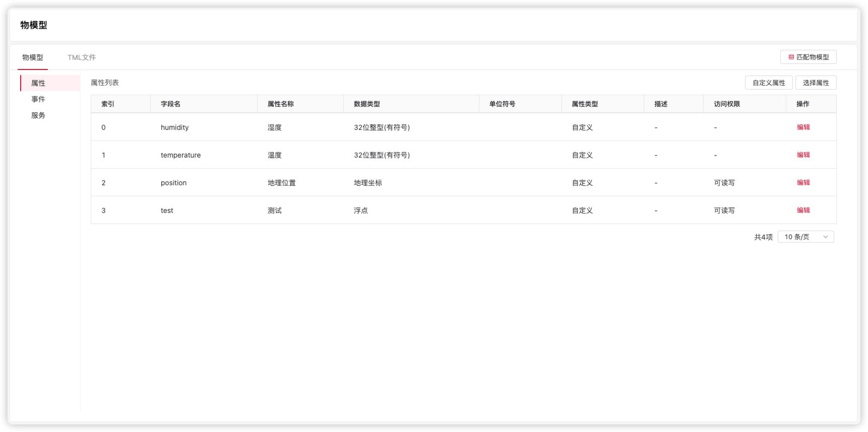Open 服务 in the left sidebar
This screenshot has width=868, height=432.
click(x=38, y=115)
